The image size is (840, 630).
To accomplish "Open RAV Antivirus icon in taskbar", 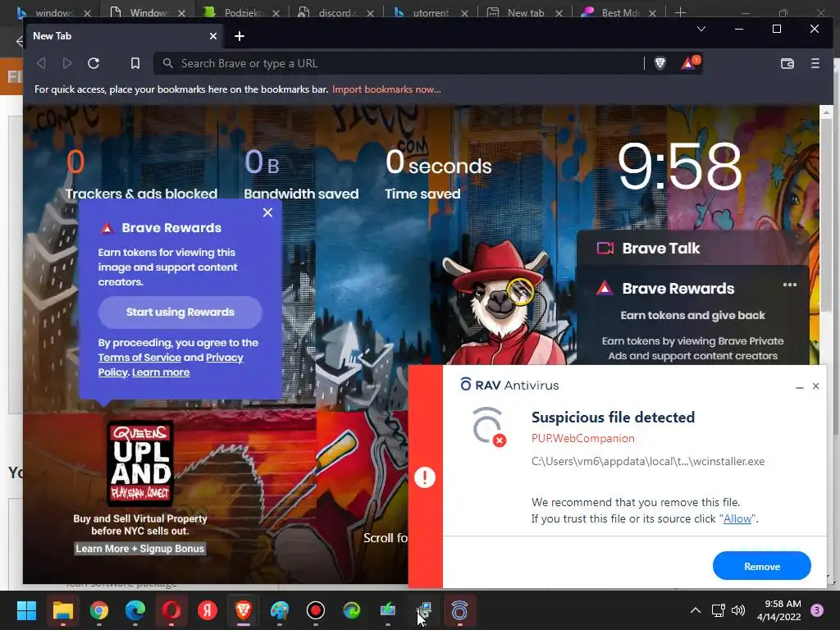I will [459, 610].
